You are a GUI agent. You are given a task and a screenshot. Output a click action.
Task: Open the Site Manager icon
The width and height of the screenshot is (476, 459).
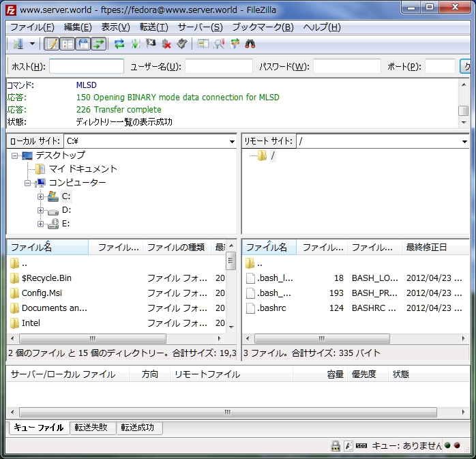tap(18, 44)
